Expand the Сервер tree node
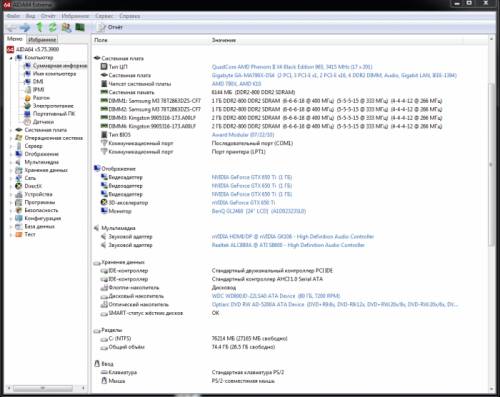The width and height of the screenshot is (500, 397). 11,146
